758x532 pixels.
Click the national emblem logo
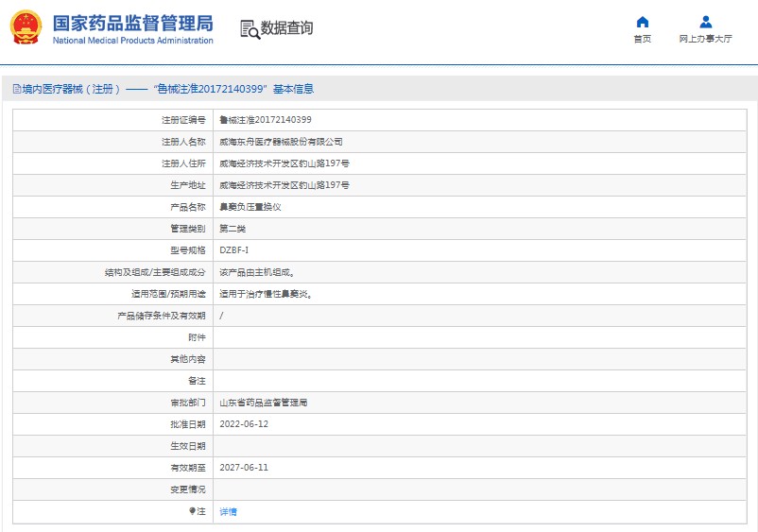point(26,28)
